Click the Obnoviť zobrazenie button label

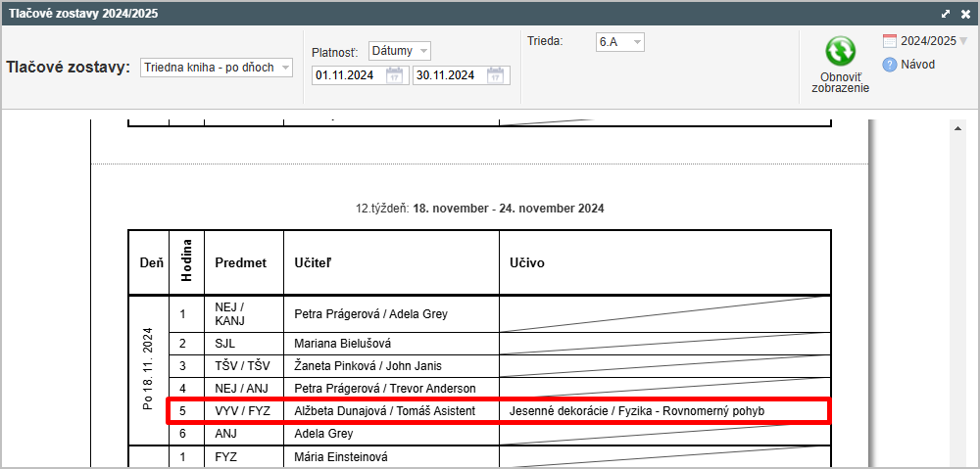coord(840,82)
